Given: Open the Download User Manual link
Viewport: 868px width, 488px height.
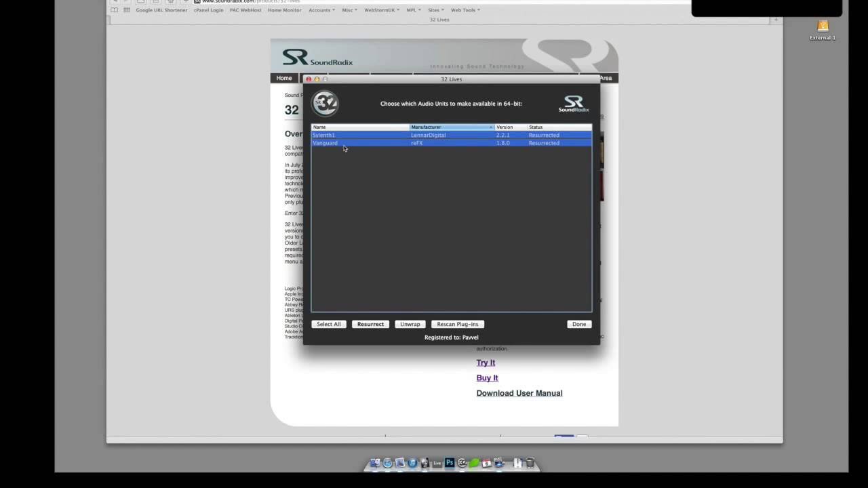Looking at the screenshot, I should 519,393.
